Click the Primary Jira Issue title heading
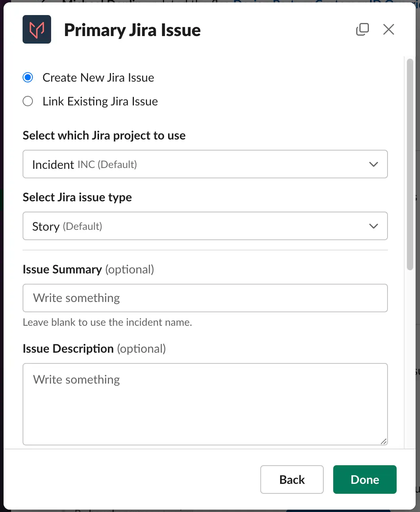This screenshot has height=512, width=420. pos(132,30)
